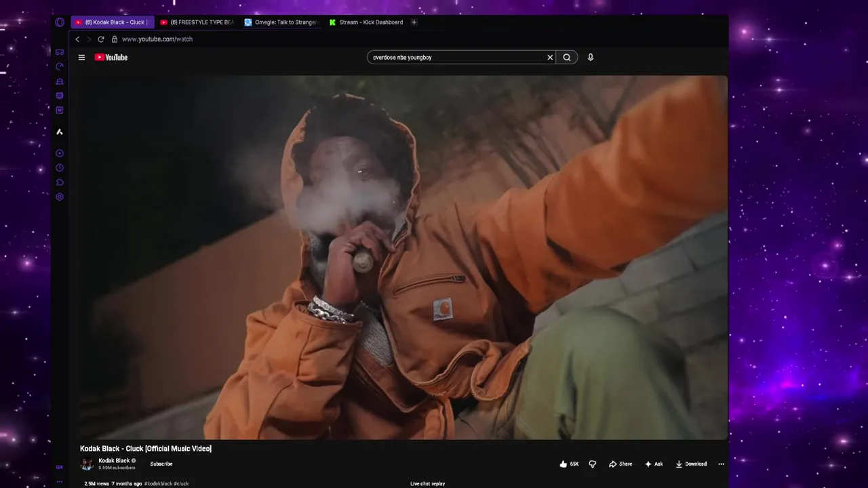The height and width of the screenshot is (488, 868).
Task: Open YouTube hamburger guide menu
Action: [81, 58]
